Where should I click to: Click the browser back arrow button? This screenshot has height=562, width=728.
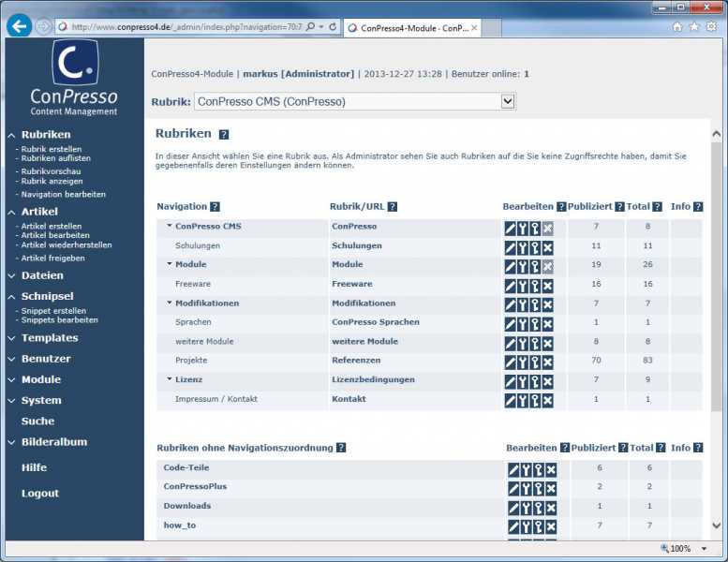point(19,26)
